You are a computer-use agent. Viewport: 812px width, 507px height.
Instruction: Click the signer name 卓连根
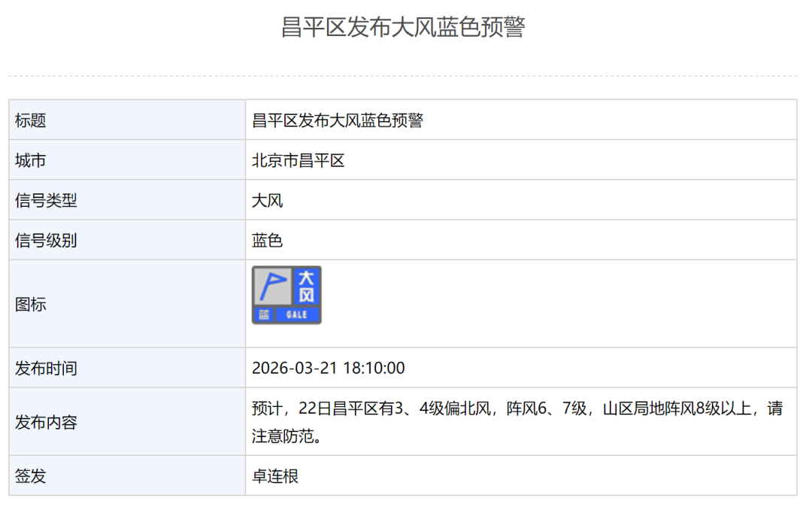(x=275, y=476)
